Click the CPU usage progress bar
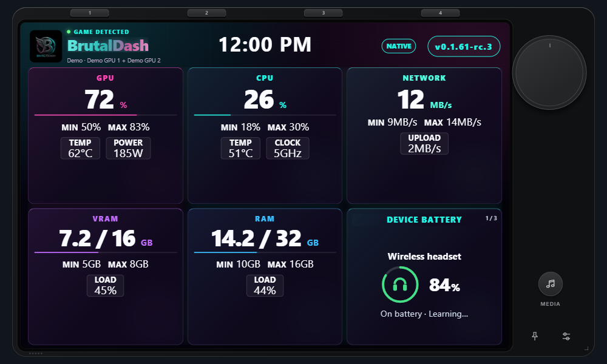Image resolution: width=607 pixels, height=364 pixels. [x=265, y=115]
